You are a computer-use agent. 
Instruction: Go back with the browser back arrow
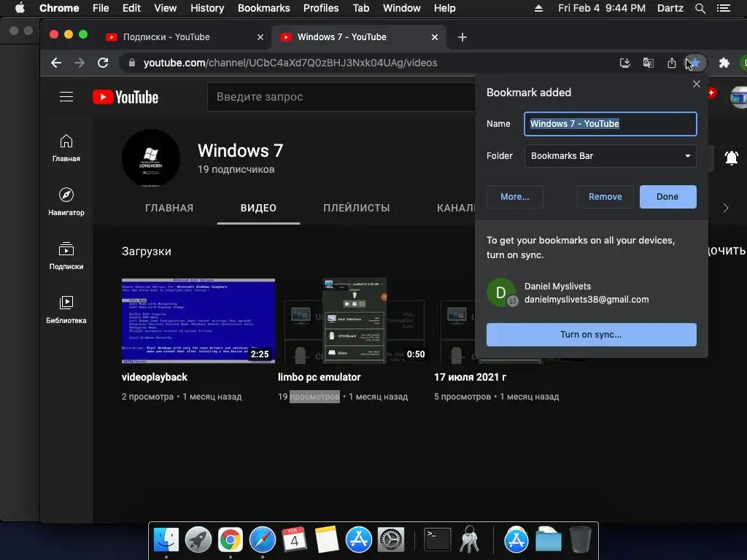pos(56,63)
